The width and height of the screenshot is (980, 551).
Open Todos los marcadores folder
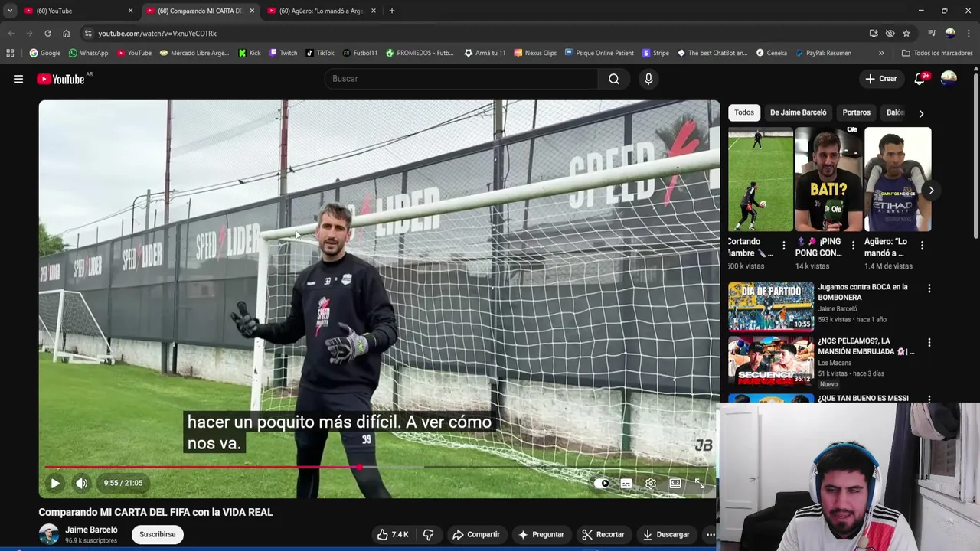coord(938,53)
